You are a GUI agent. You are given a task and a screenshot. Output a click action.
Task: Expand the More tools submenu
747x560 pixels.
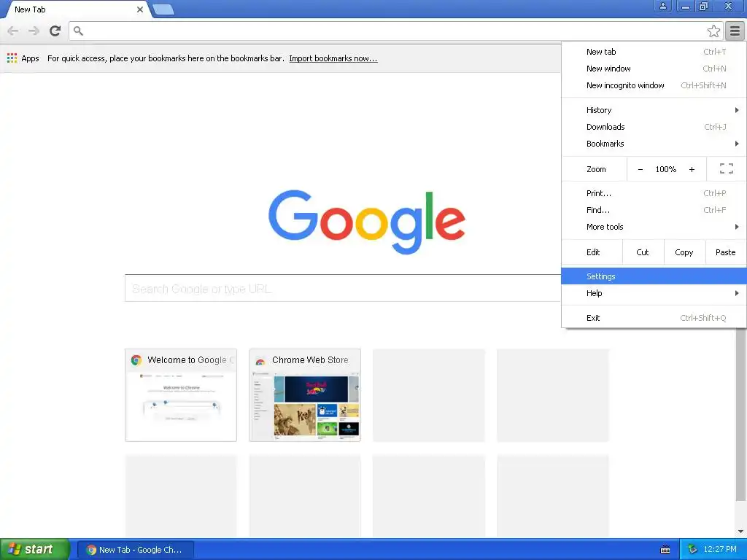coord(654,227)
